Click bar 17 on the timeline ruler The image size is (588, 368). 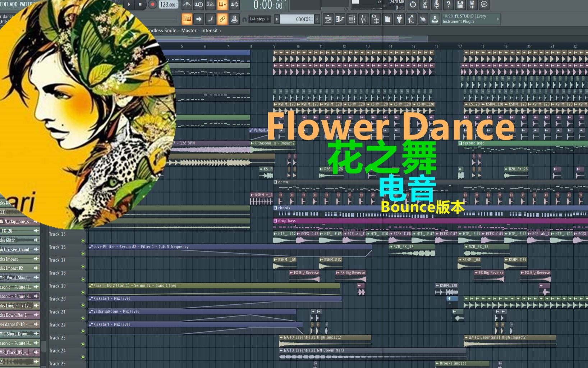click(460, 46)
